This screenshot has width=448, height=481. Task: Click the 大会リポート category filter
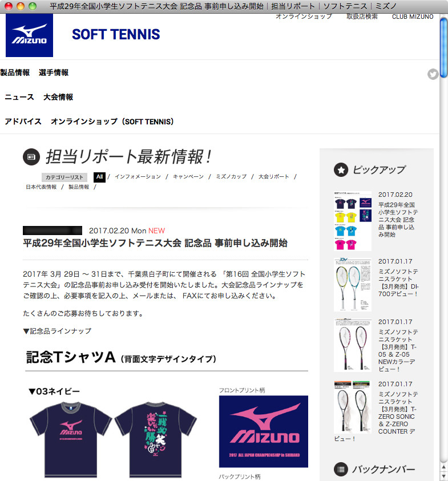[x=274, y=177]
